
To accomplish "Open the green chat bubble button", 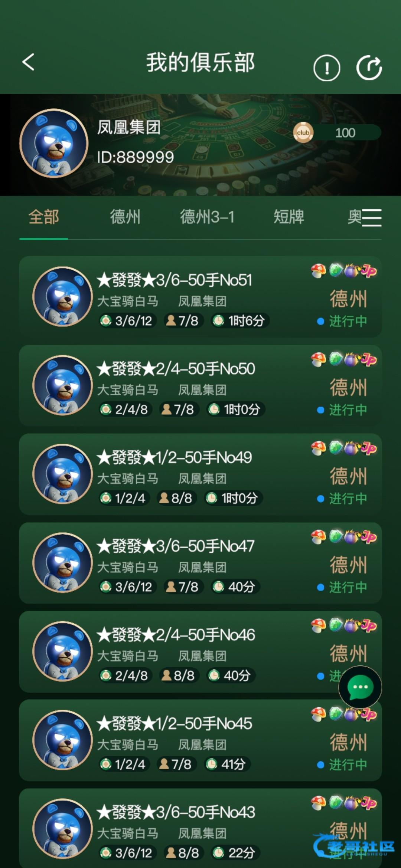I will [360, 687].
